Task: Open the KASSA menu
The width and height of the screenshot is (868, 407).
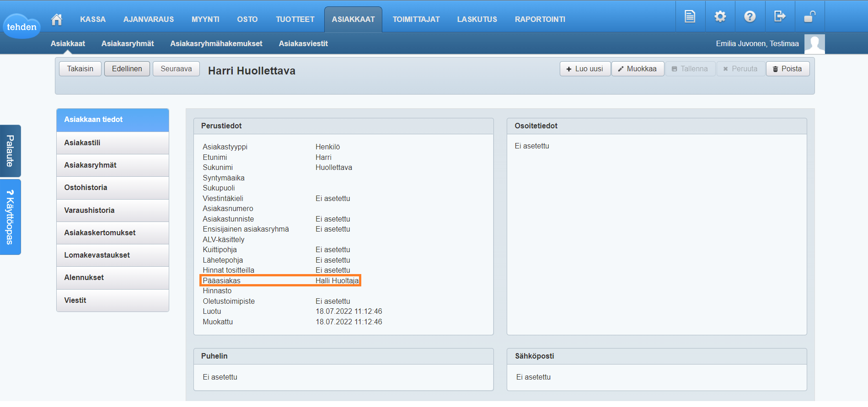Action: coord(93,19)
